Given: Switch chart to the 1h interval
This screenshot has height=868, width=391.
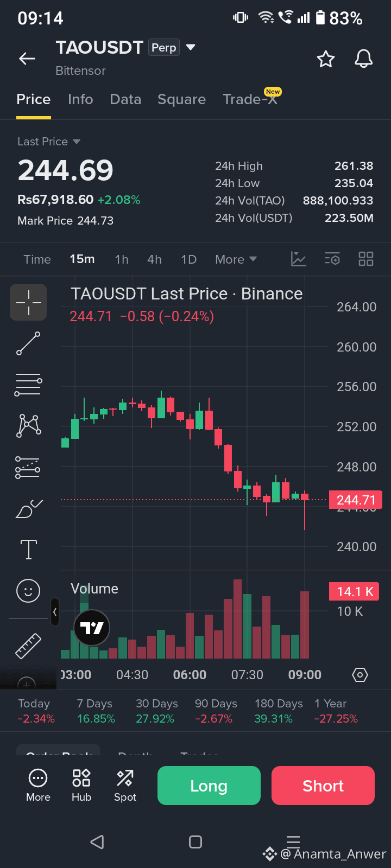Looking at the screenshot, I should [122, 259].
